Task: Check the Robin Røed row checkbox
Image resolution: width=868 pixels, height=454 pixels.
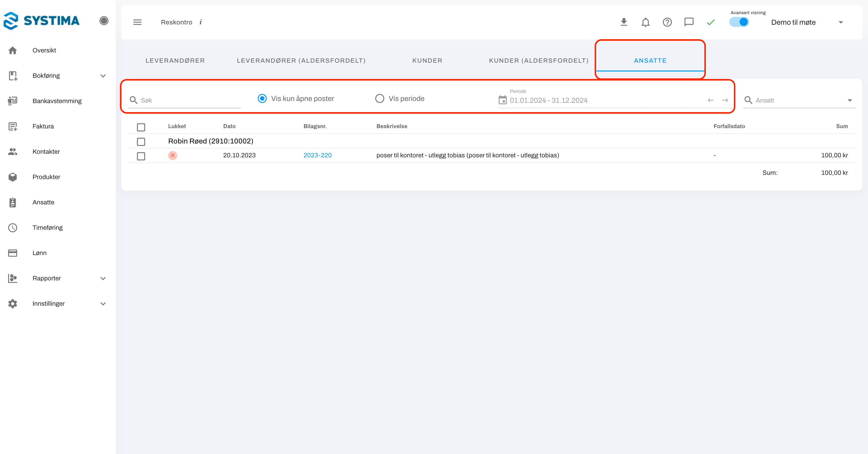Action: click(141, 142)
